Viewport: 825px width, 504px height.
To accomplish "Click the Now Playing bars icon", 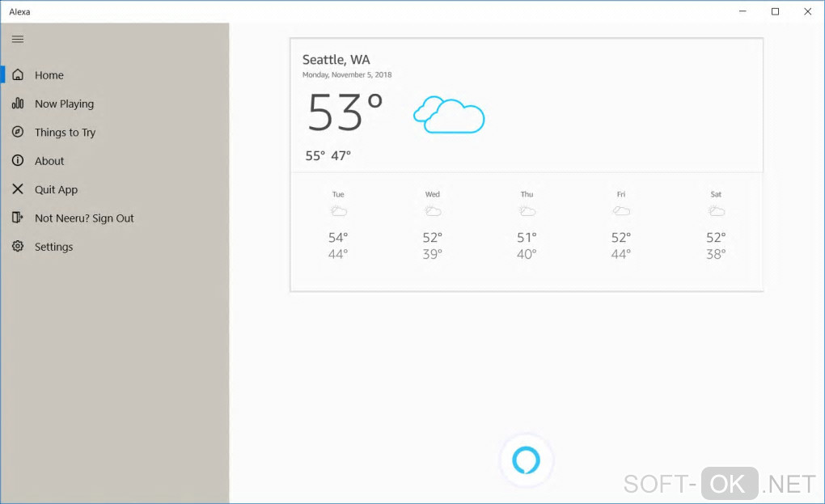I will [x=18, y=104].
